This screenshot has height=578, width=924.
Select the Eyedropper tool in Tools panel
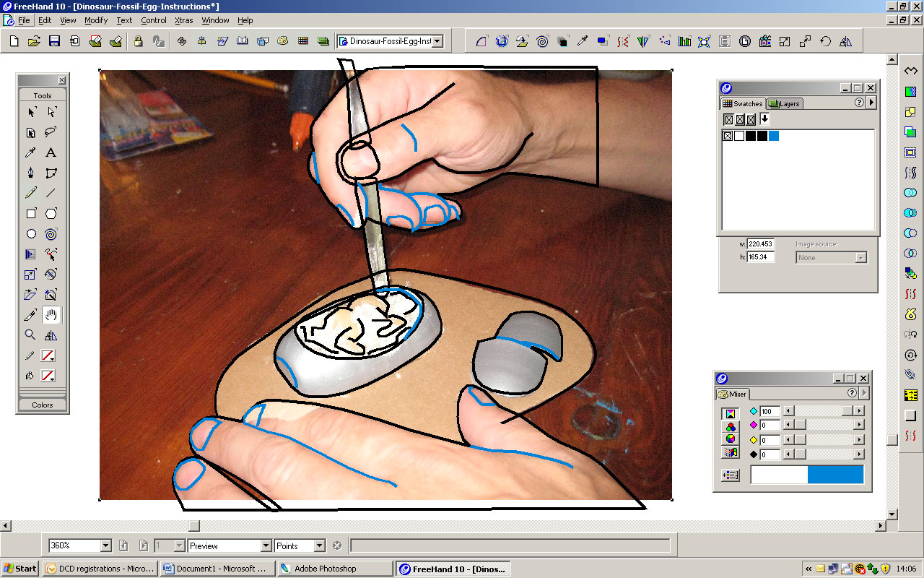pyautogui.click(x=31, y=152)
